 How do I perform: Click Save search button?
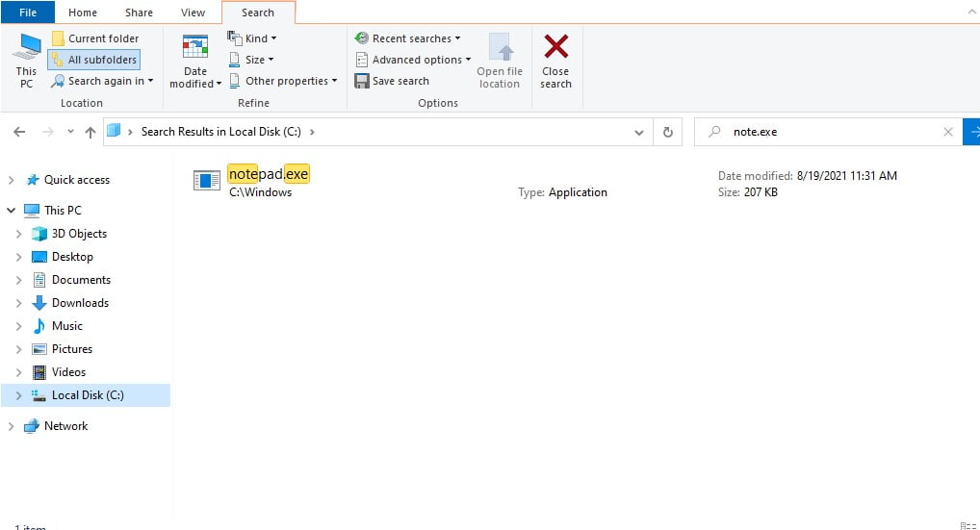(392, 81)
